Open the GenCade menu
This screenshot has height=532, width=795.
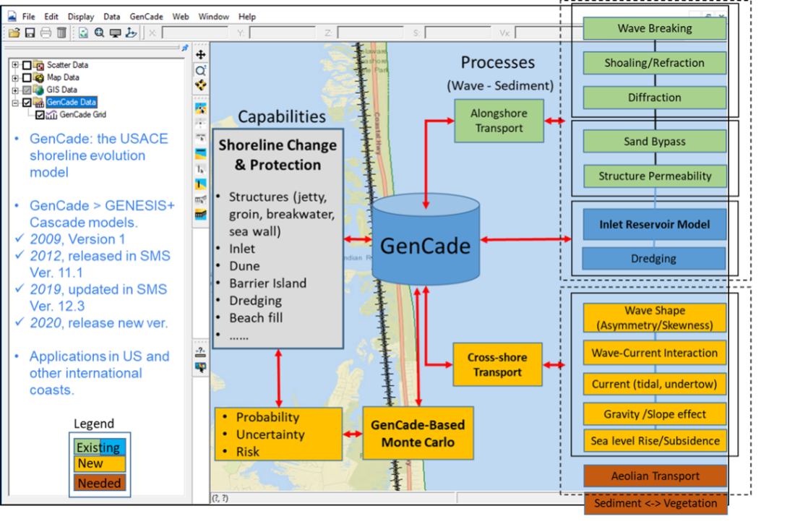[146, 17]
